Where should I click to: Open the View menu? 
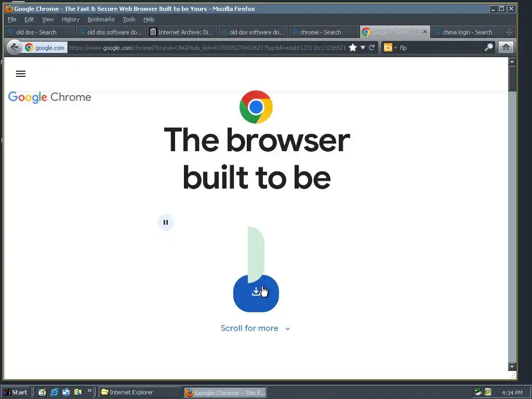pos(48,19)
